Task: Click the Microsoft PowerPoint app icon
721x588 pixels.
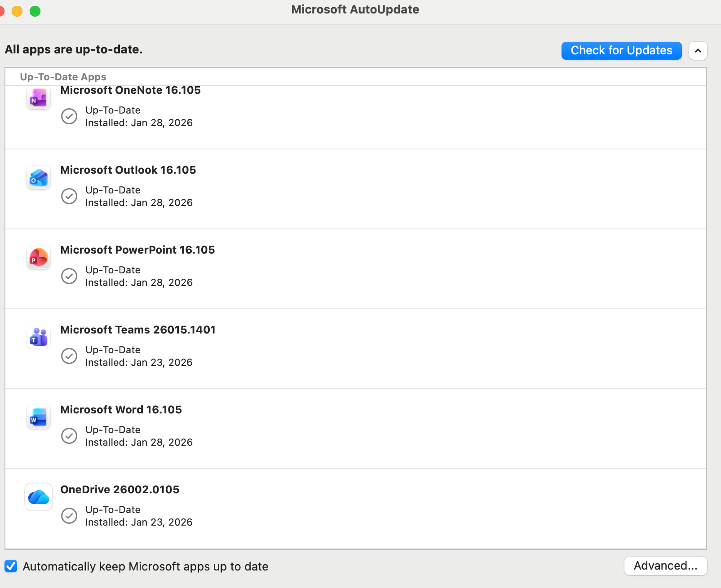Action: [39, 258]
